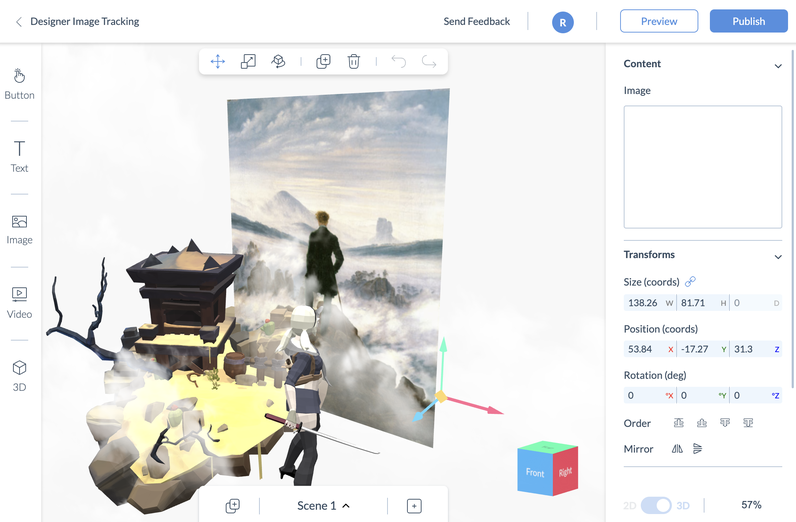Click the Position X input field
This screenshot has height=522, width=796.
(x=643, y=349)
